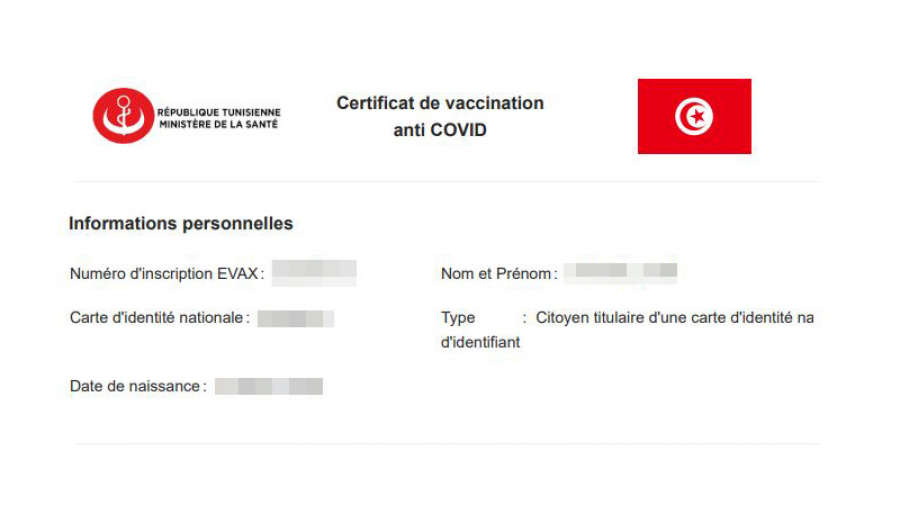The height and width of the screenshot is (505, 900).
Task: Click the Date de naissance label
Action: (x=135, y=386)
